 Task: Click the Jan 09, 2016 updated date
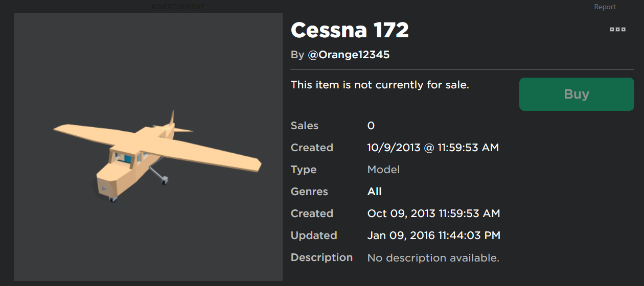point(433,235)
